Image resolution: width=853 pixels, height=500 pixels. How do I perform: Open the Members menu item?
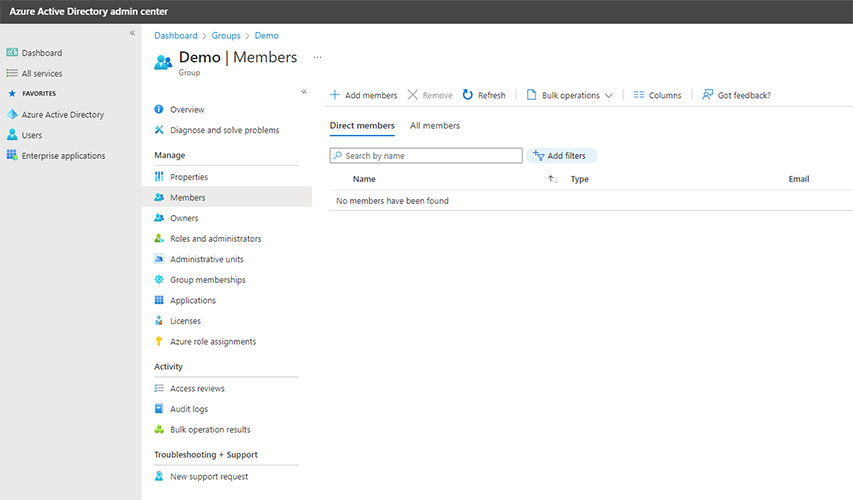pos(226,197)
